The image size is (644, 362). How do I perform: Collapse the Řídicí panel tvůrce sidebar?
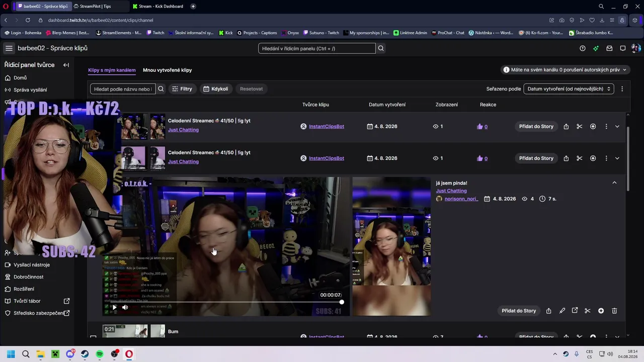click(66, 65)
